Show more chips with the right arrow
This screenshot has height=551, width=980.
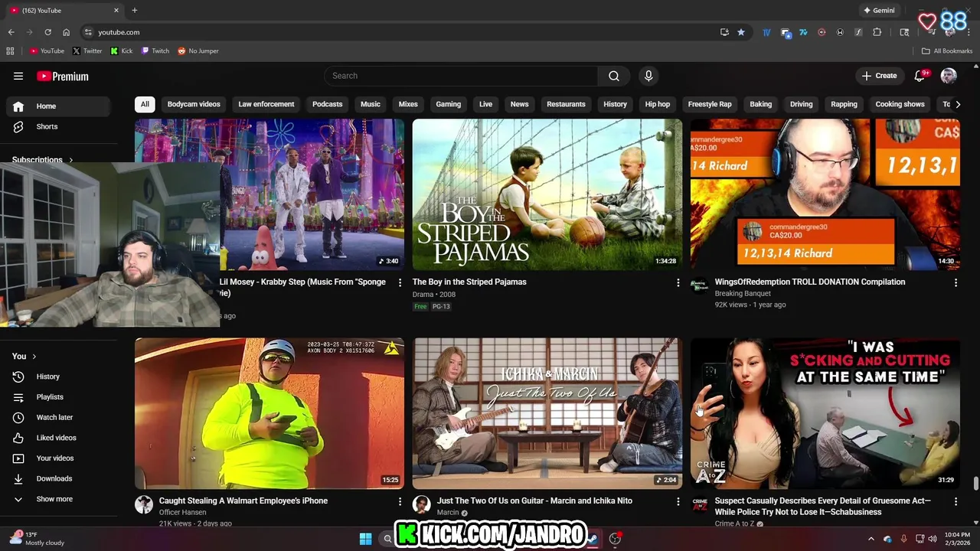click(957, 104)
